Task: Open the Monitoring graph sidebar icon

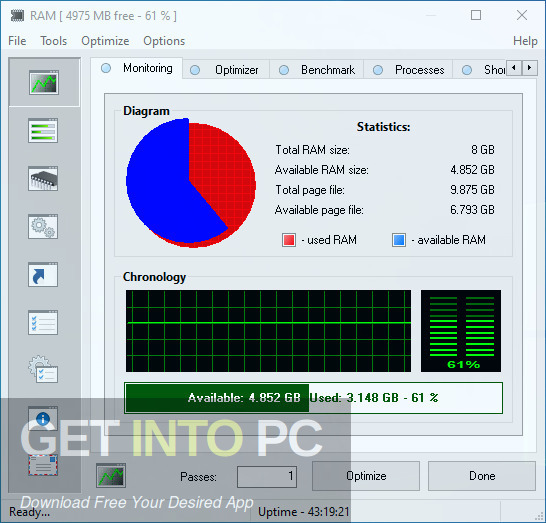Action: pos(44,82)
